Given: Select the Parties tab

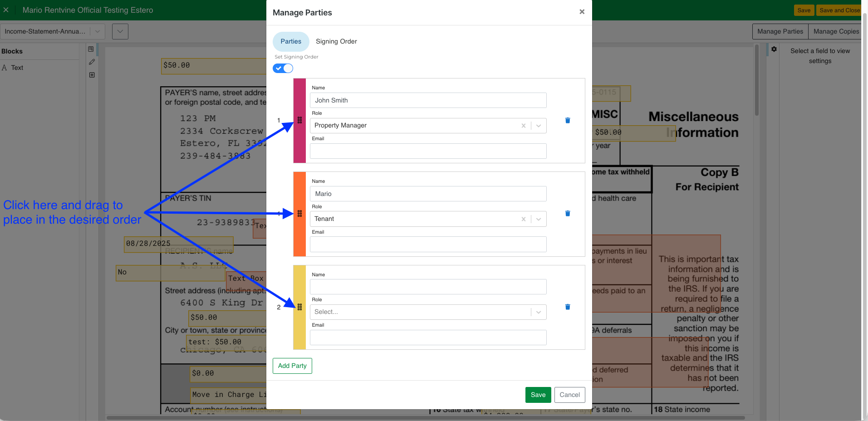Looking at the screenshot, I should coord(291,41).
